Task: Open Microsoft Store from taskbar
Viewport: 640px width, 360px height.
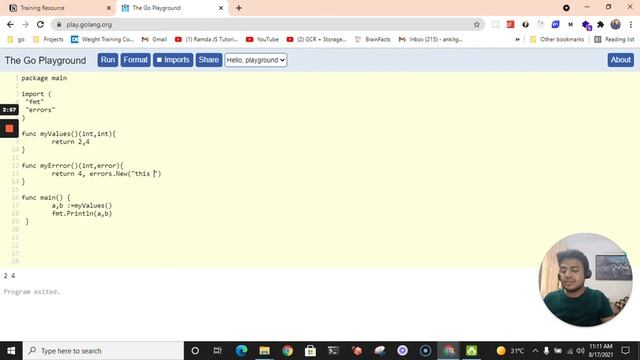Action: click(310, 351)
